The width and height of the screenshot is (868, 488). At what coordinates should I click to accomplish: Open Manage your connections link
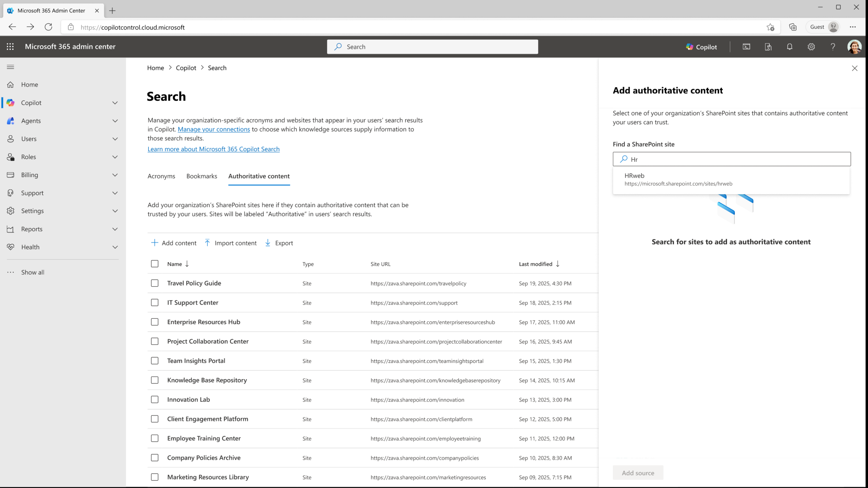pos(214,129)
